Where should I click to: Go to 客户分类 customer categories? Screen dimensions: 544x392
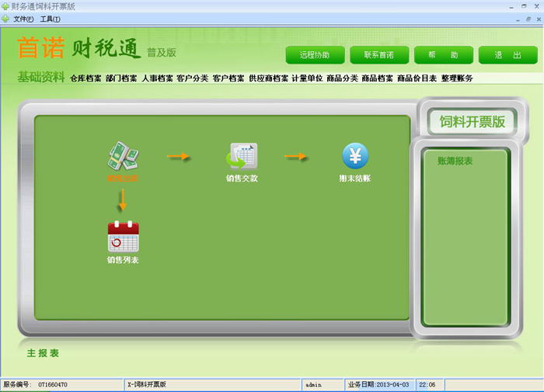coord(193,78)
